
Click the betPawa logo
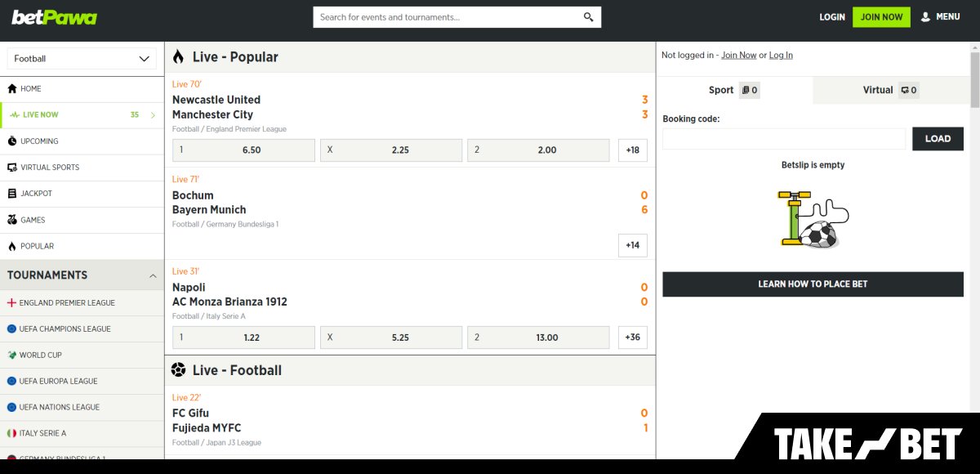(x=54, y=17)
